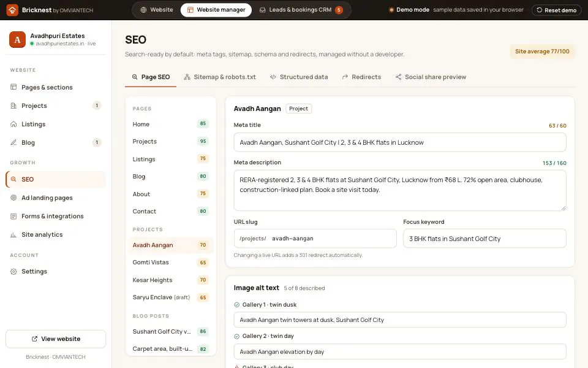Open the Social share preview tab

point(431,77)
